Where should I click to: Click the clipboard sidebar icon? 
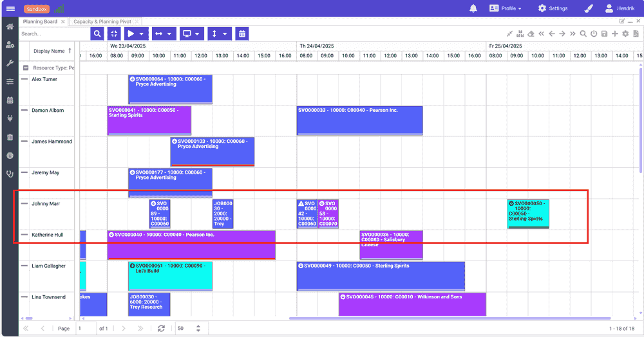pos(10,137)
